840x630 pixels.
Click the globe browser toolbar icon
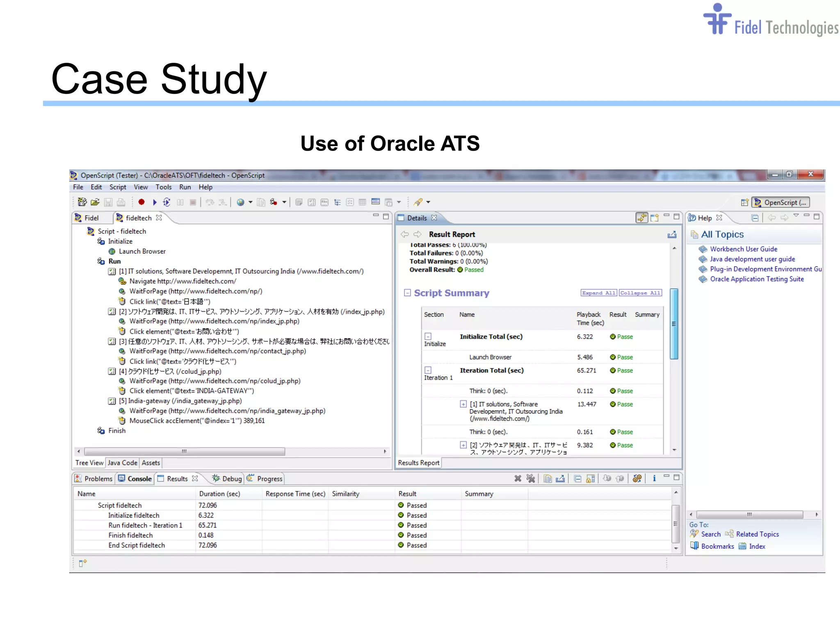coord(241,202)
